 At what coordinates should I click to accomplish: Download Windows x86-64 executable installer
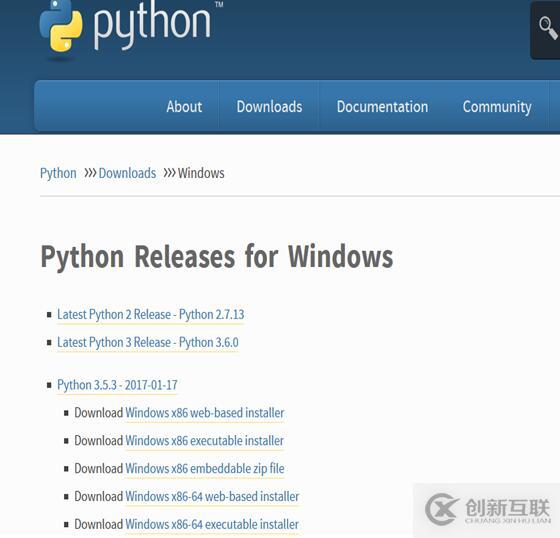[212, 524]
